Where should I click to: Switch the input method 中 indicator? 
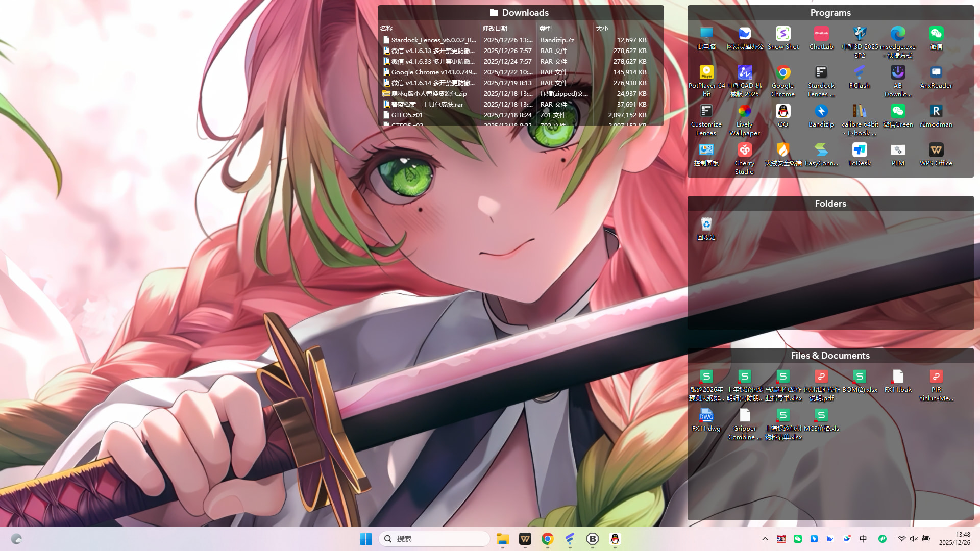(x=863, y=539)
